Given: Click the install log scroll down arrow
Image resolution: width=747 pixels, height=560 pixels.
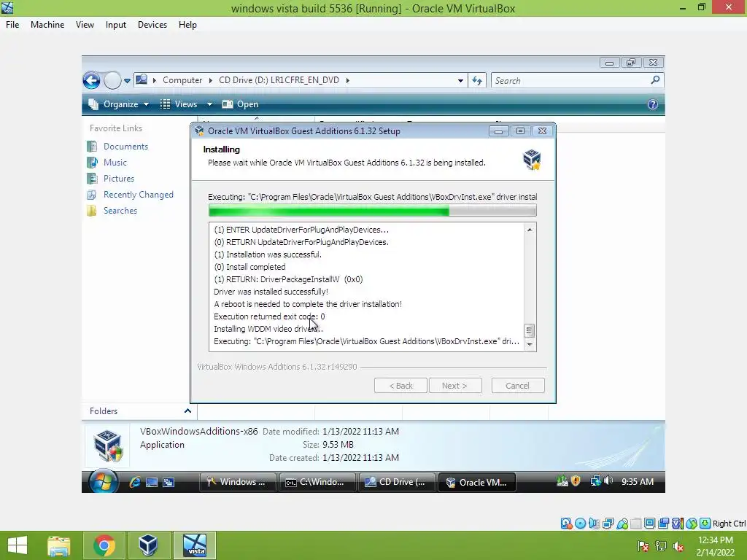Looking at the screenshot, I should tap(530, 344).
